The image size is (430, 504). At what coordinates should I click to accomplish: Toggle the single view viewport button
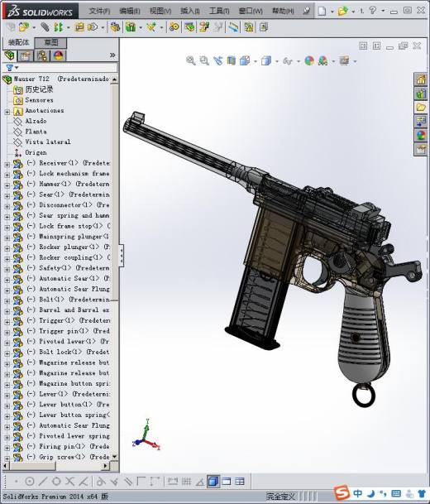213,481
